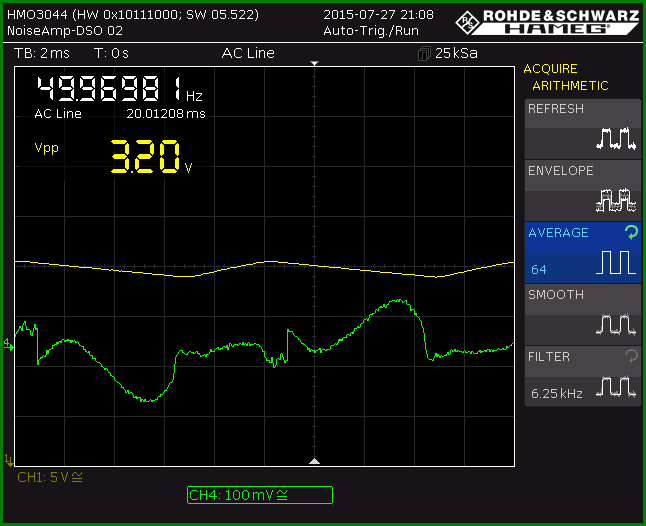646x526 pixels.
Task: Click the AVERAGE square wave icon
Action: (616, 262)
